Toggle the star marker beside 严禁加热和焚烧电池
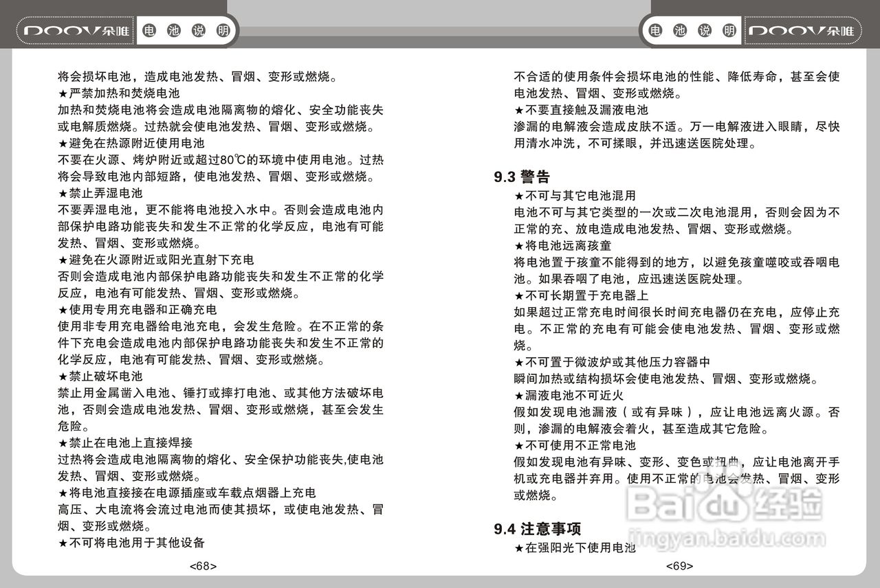This screenshot has width=880, height=588. (x=61, y=93)
